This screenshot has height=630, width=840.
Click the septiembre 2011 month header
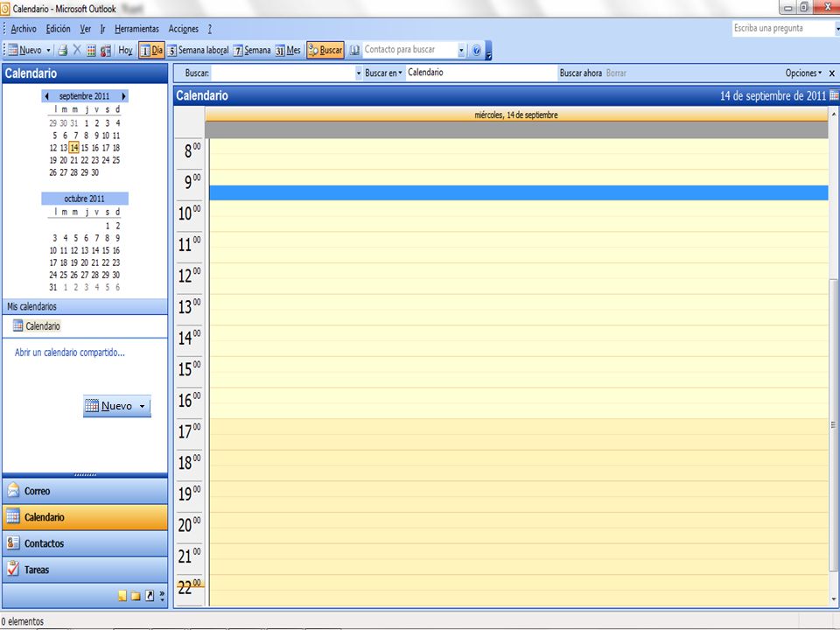84,96
